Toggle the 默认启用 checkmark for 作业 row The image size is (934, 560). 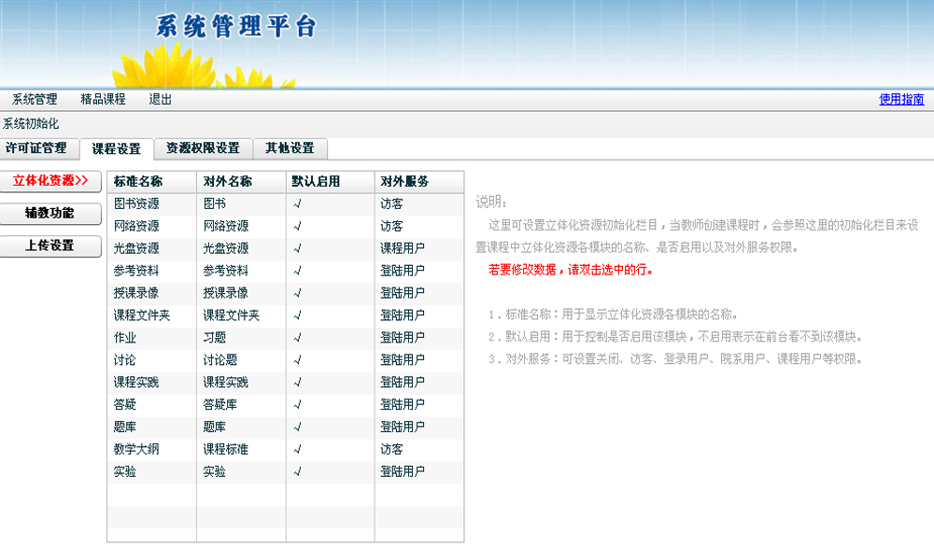[297, 338]
